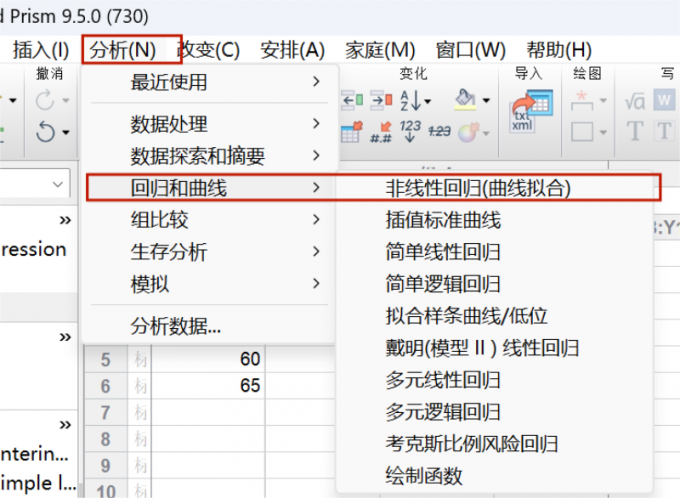Click the cell containing 60

point(208,359)
